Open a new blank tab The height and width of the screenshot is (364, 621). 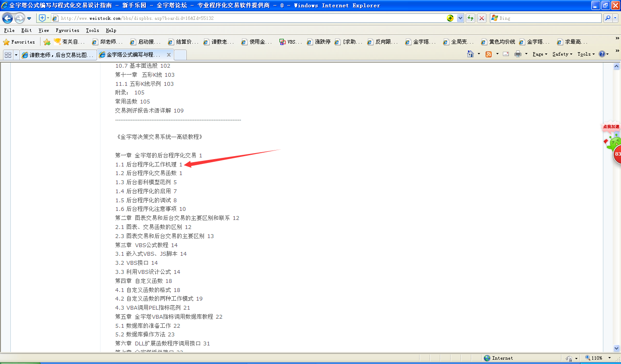[180, 55]
